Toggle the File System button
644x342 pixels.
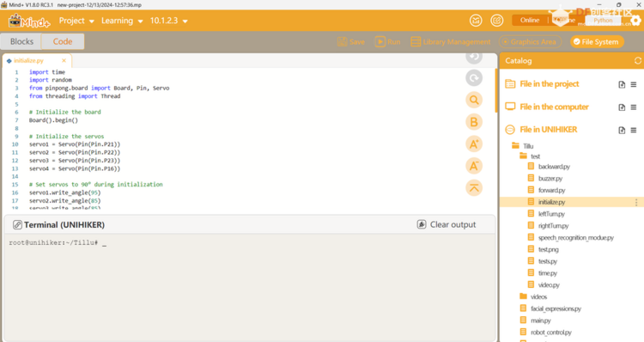click(597, 41)
